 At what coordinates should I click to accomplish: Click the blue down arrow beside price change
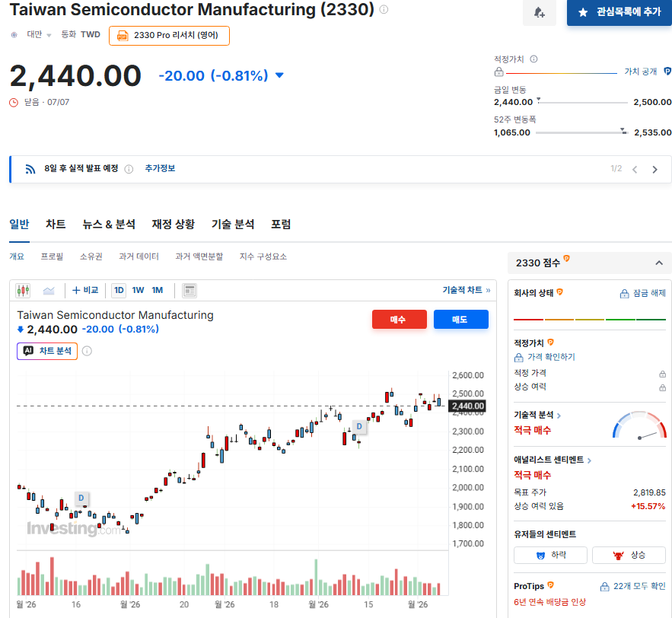tap(279, 75)
